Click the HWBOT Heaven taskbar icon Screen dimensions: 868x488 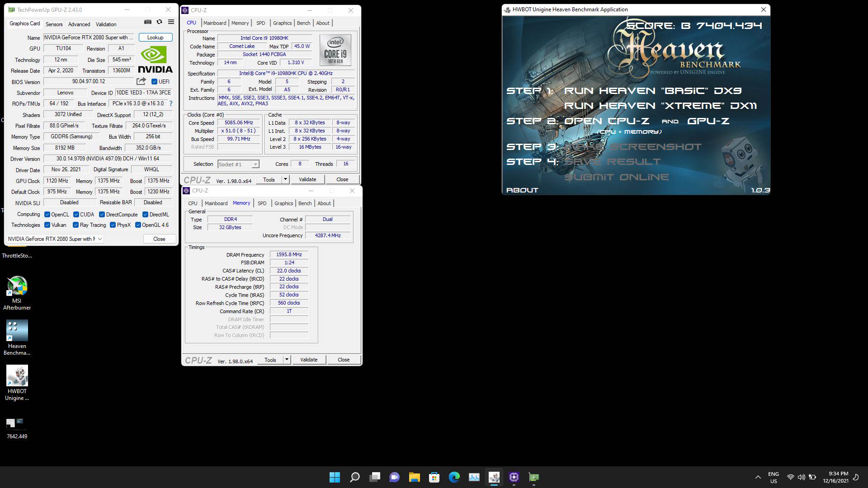click(494, 477)
